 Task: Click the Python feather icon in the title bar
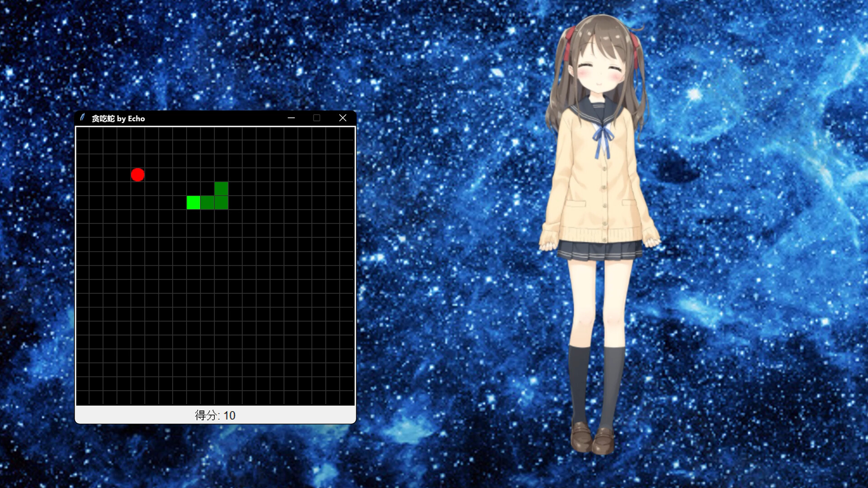tap(82, 118)
